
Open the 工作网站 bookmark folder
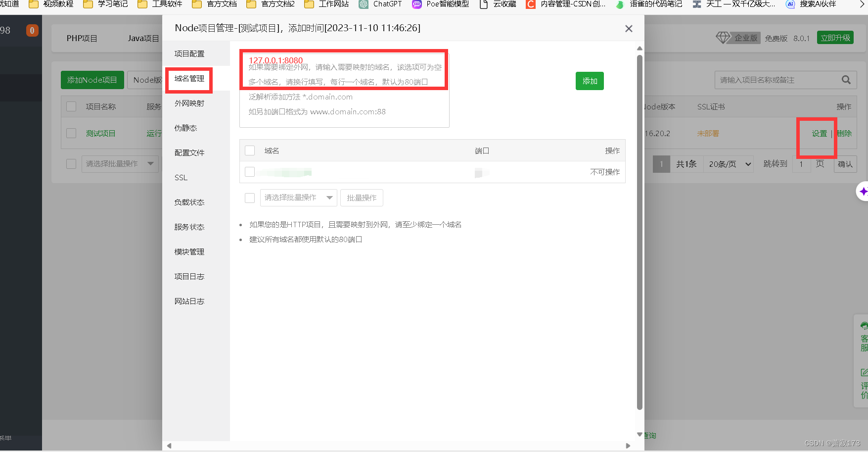(326, 4)
